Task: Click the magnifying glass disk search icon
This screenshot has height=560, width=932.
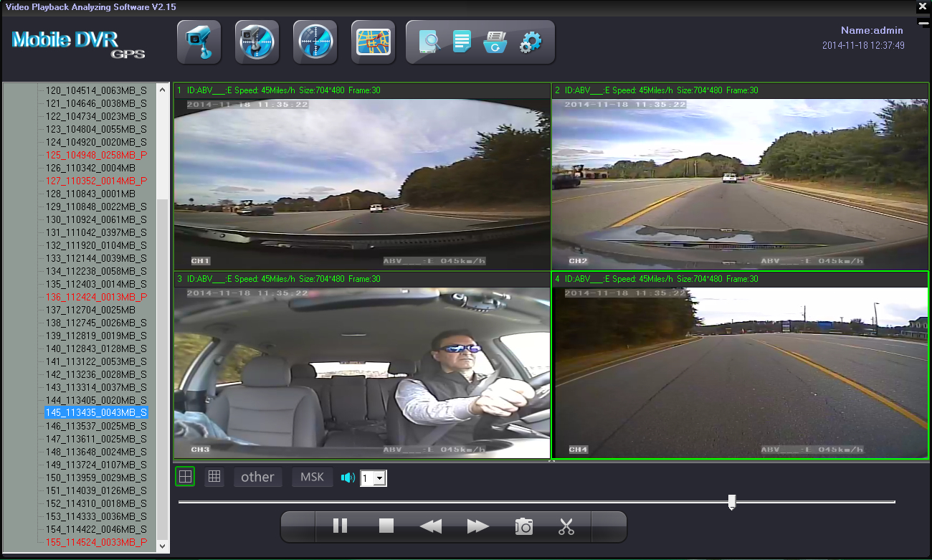Action: point(430,42)
